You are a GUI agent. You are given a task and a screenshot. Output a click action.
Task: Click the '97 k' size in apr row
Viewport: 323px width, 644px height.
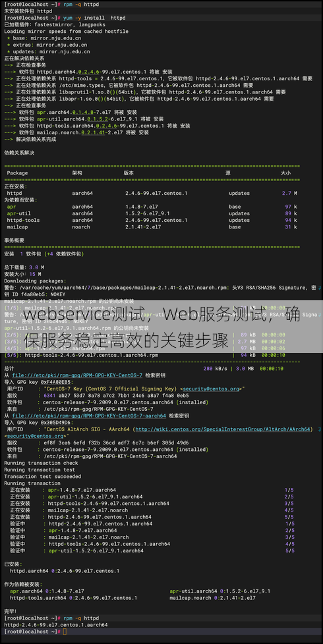(291, 207)
